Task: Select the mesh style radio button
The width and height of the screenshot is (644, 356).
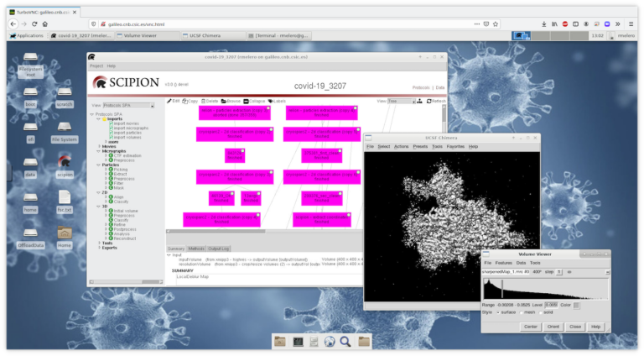Action: point(522,313)
